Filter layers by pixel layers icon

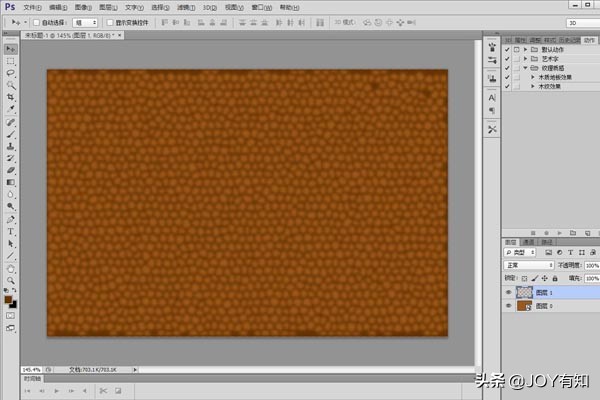548,252
